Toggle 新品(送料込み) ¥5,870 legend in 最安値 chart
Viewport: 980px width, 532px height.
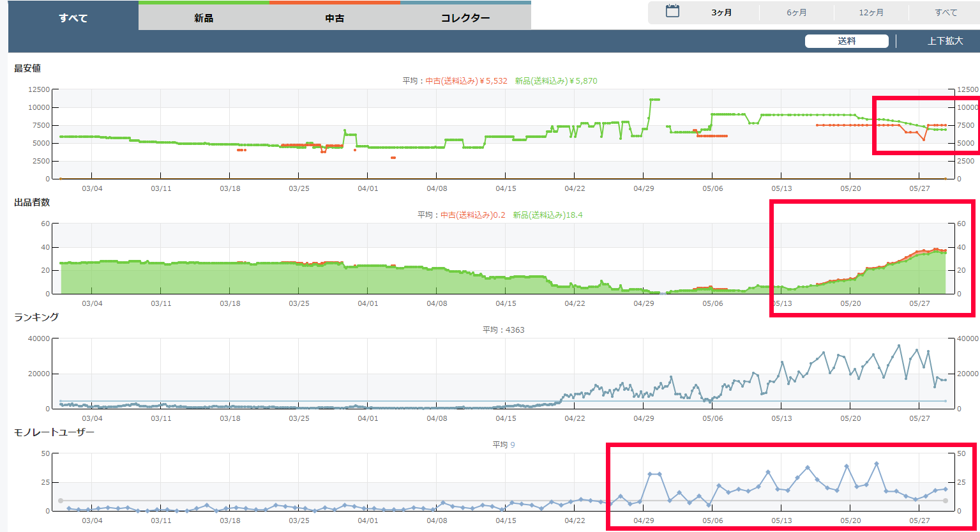tap(555, 81)
